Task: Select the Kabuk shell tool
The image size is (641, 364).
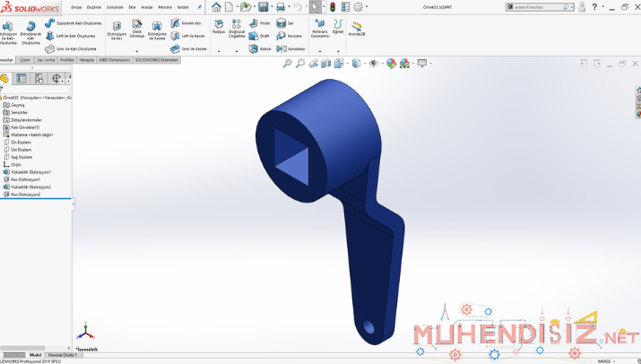Action: pyautogui.click(x=259, y=48)
